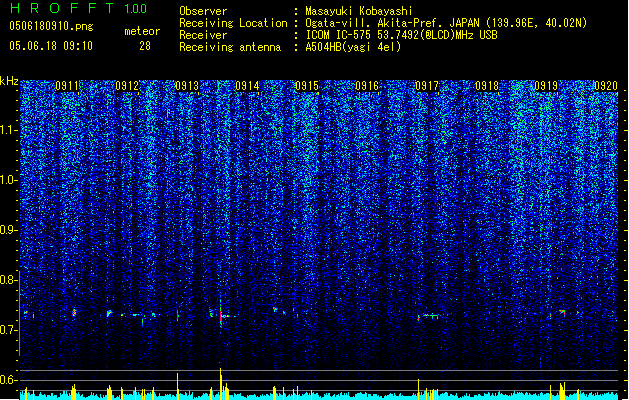Click the meteor label
The width and height of the screenshot is (629, 400).
[142, 31]
